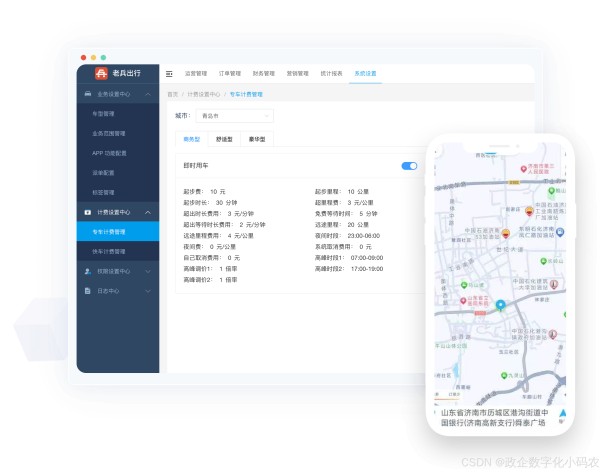This screenshot has height=472, width=600.
Task: Tap the blue current-location pin on map
Action: [x=501, y=305]
